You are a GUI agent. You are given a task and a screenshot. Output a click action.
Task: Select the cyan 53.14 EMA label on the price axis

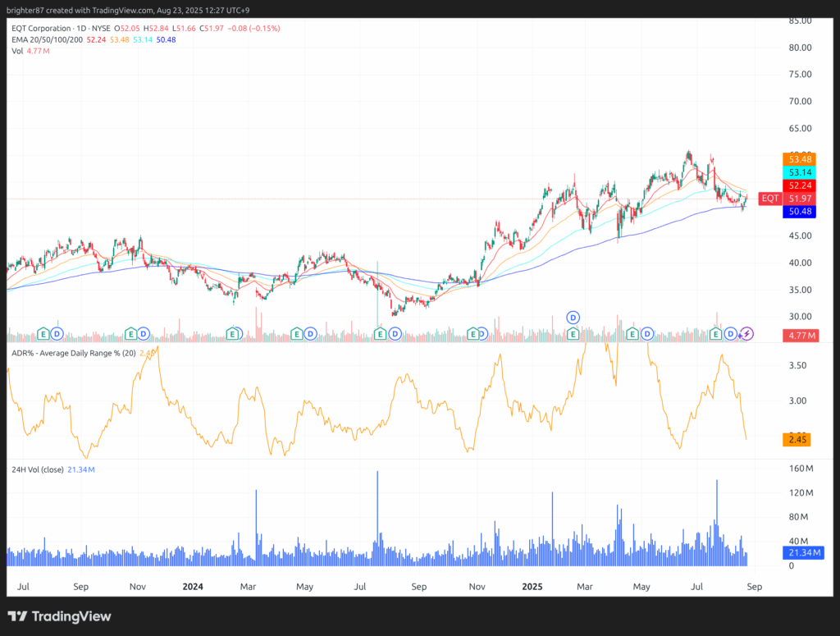pyautogui.click(x=800, y=172)
